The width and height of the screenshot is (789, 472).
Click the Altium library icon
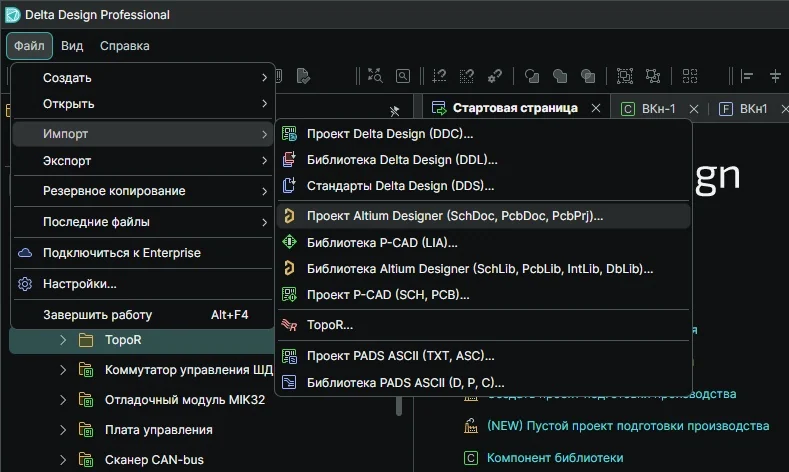click(x=289, y=268)
